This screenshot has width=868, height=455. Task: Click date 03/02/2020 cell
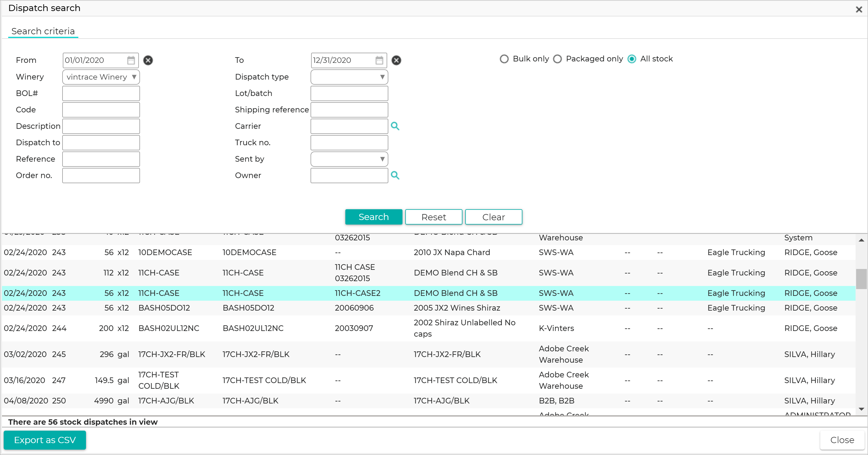coord(25,354)
